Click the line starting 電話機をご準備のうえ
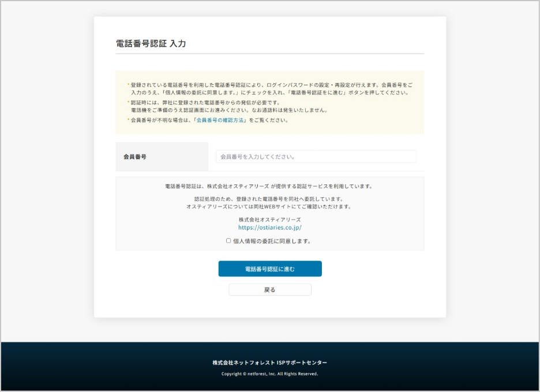Screen dimensions: 540x392 pyautogui.click(x=229, y=110)
